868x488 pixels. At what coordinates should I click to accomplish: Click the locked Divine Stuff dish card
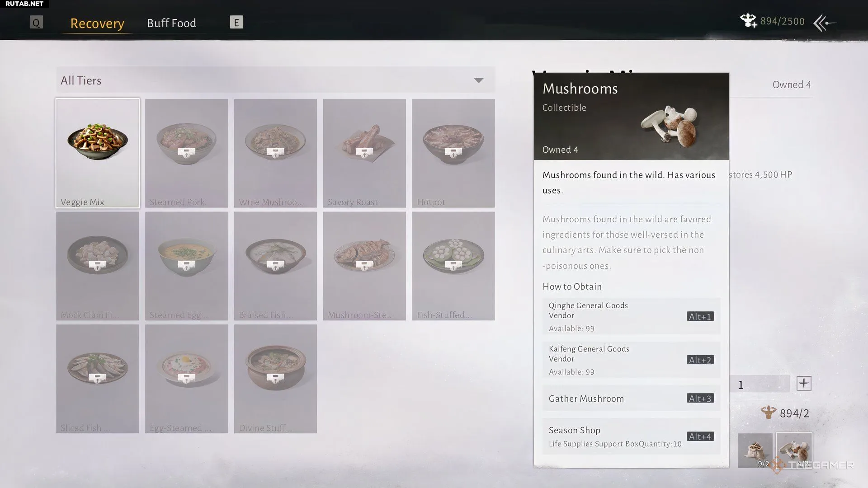[x=275, y=379]
